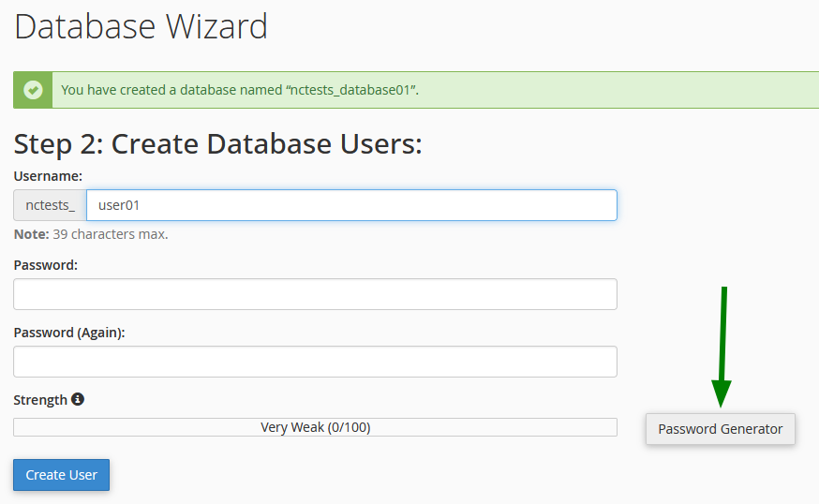Click the "Username:" field label
Screen dimensions: 819x504
[x=48, y=175]
